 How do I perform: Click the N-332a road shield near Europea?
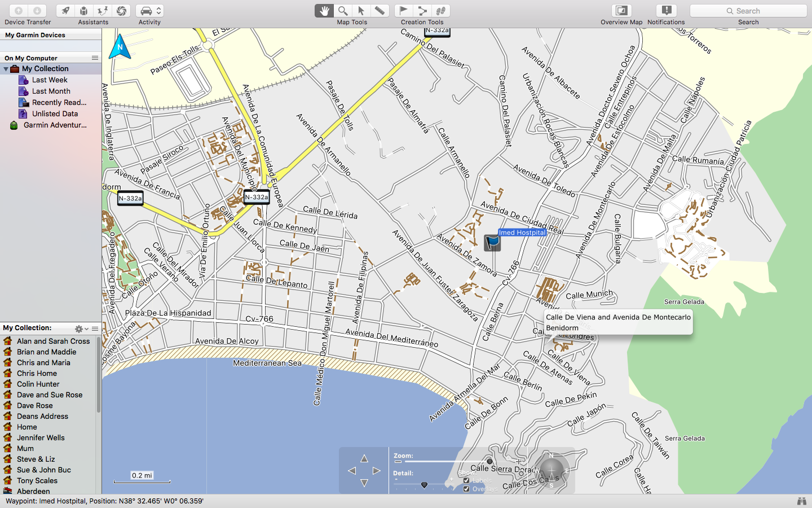click(257, 198)
